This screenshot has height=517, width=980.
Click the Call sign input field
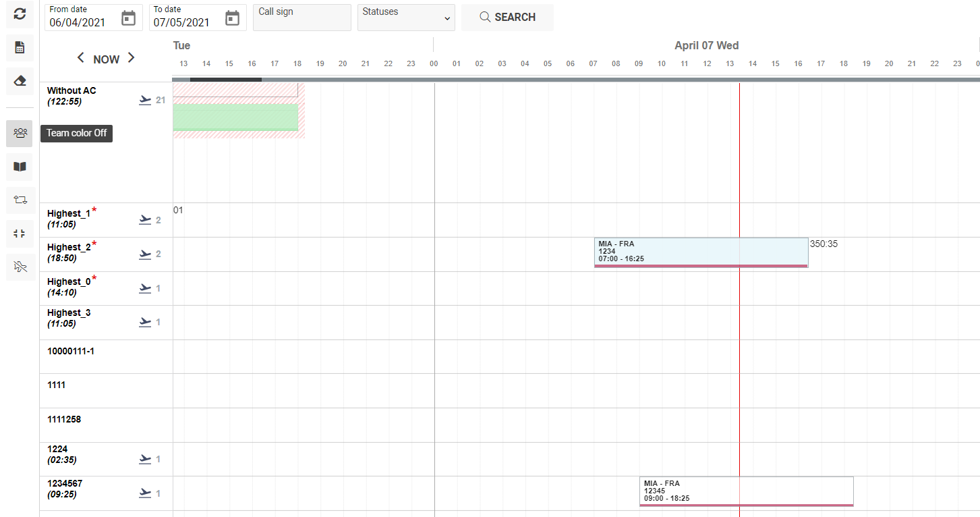[x=301, y=18]
